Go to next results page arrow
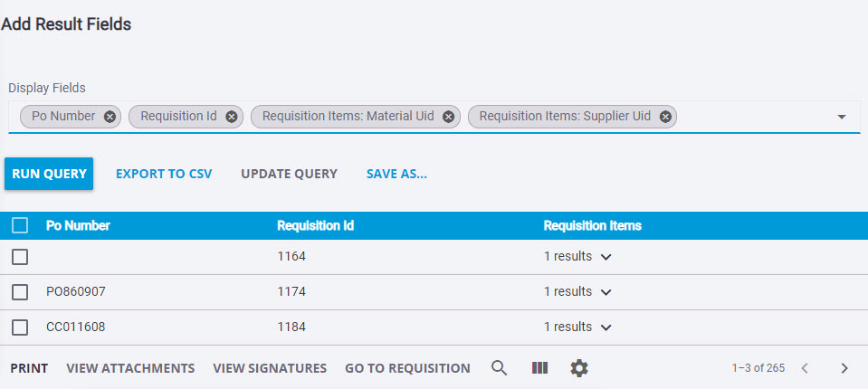Screen dimensions: 868x389 click(x=844, y=368)
